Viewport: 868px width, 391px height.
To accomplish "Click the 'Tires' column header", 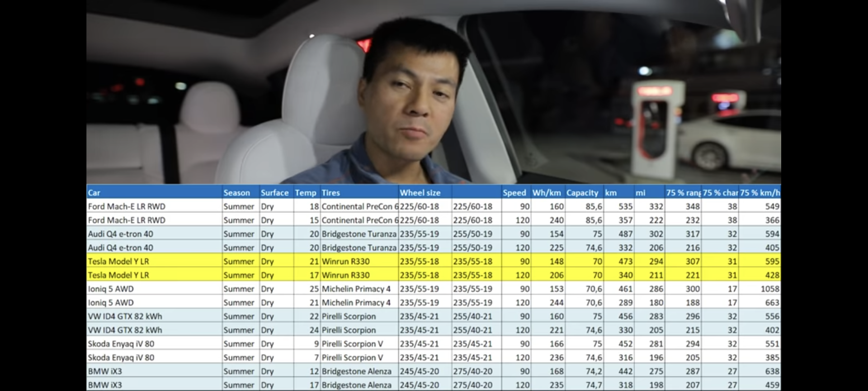I will (x=359, y=192).
